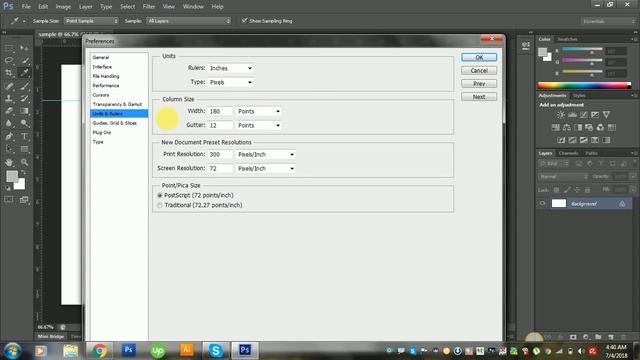Open the Gutter units dropdown

click(259, 125)
